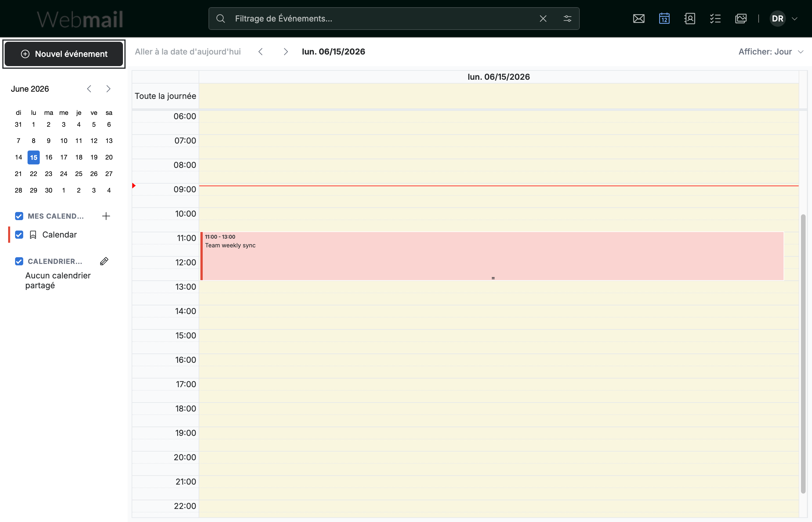Open the Mail app icon
The width and height of the screenshot is (812, 522).
coord(639,19)
